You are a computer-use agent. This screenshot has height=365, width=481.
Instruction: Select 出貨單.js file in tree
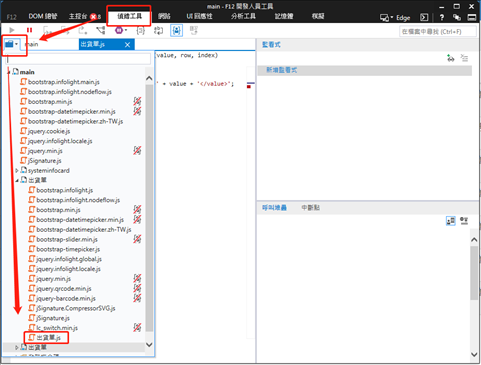(x=49, y=338)
